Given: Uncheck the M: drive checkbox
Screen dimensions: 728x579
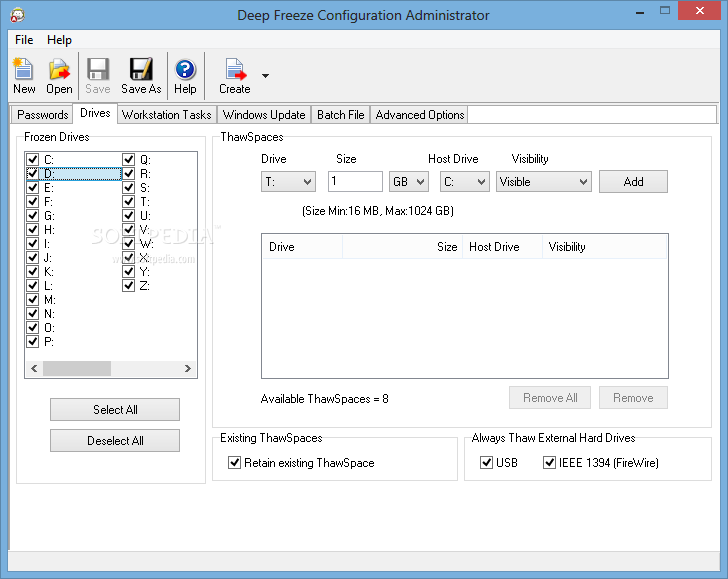Looking at the screenshot, I should (32, 299).
